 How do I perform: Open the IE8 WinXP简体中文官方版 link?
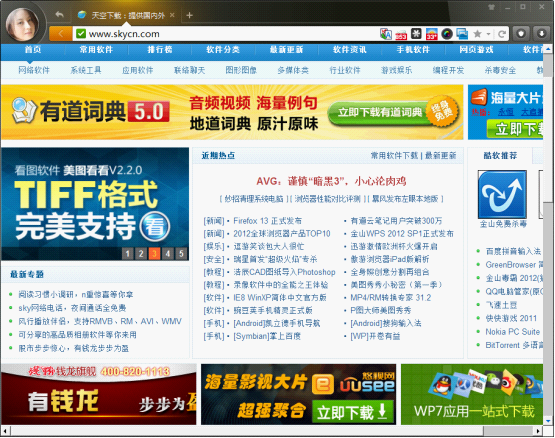point(280,298)
